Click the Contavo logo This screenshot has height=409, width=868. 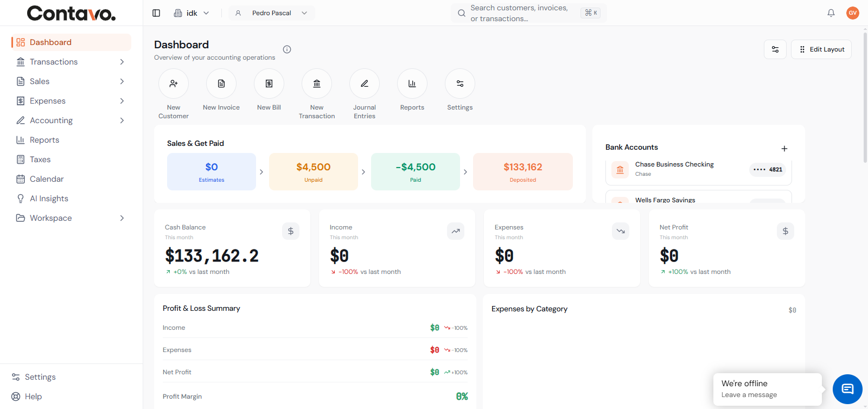[71, 13]
